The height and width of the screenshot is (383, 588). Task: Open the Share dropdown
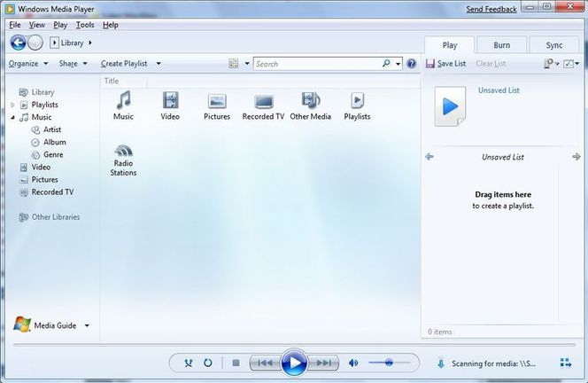coord(73,64)
